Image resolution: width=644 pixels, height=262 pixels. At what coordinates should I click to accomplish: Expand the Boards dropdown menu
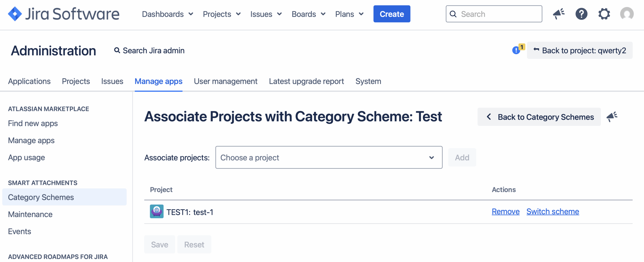(308, 14)
